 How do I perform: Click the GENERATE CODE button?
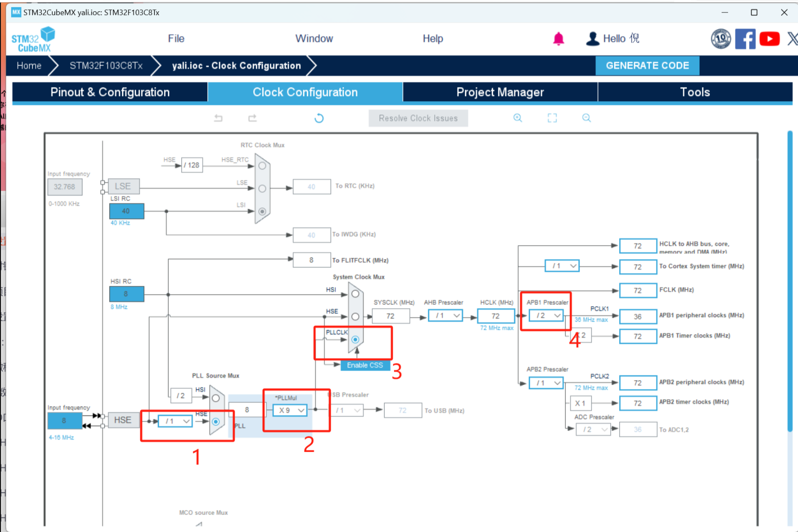[x=647, y=66]
